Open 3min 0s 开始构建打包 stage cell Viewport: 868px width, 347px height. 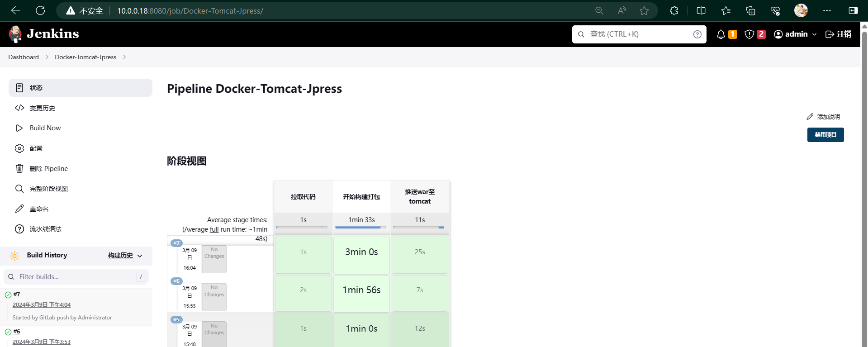point(361,255)
